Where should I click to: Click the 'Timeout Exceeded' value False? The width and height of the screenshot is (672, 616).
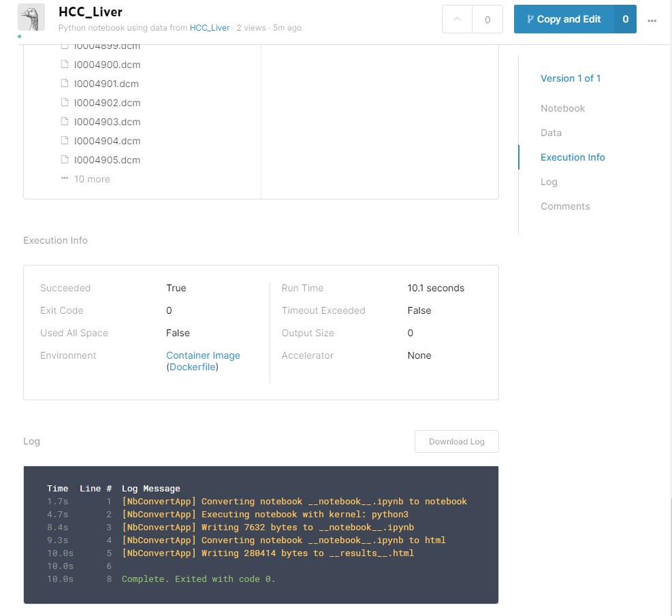click(419, 310)
